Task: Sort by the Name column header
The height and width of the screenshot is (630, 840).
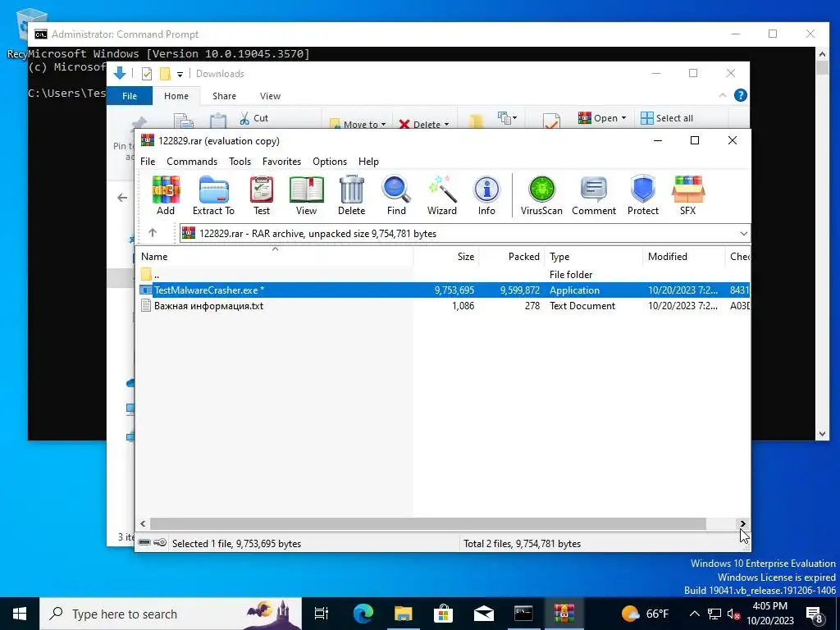Action: click(274, 256)
